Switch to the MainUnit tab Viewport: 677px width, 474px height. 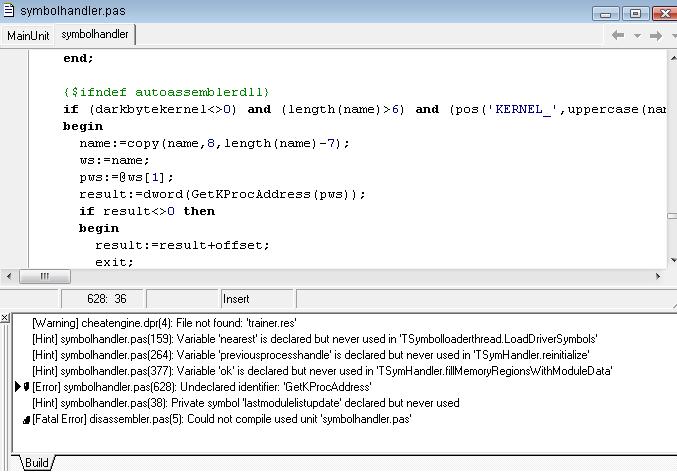tap(28, 35)
